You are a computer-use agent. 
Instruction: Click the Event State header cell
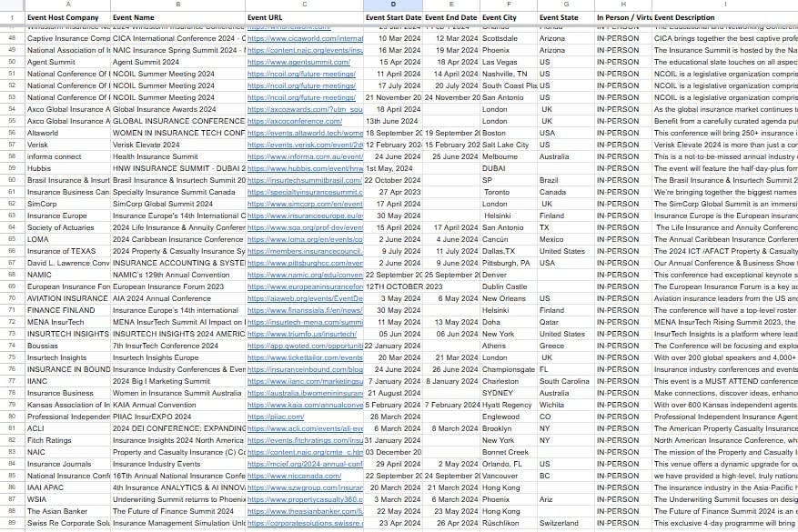click(566, 17)
